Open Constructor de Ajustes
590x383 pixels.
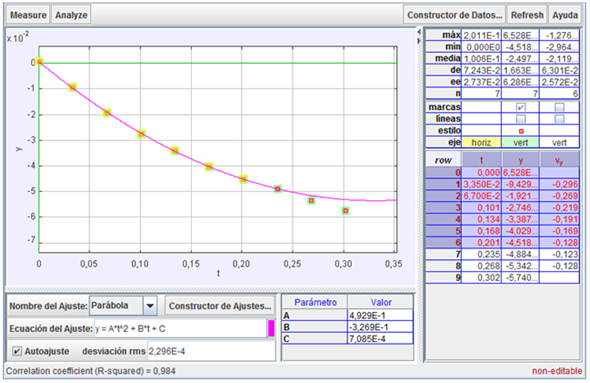pyautogui.click(x=220, y=306)
